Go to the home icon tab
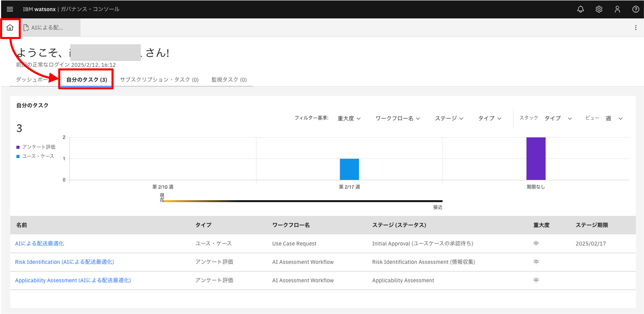This screenshot has width=644, height=314. tap(10, 28)
